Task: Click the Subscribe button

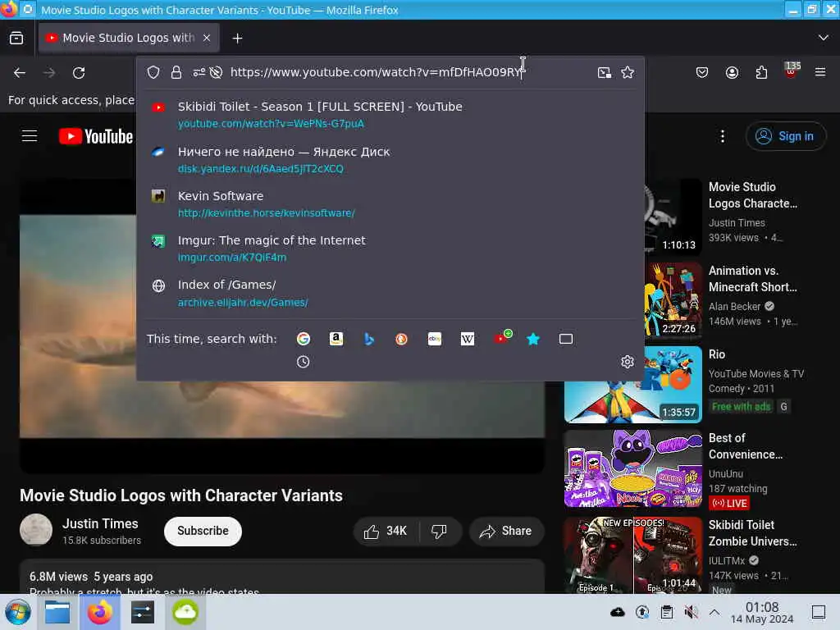Action: (x=203, y=531)
